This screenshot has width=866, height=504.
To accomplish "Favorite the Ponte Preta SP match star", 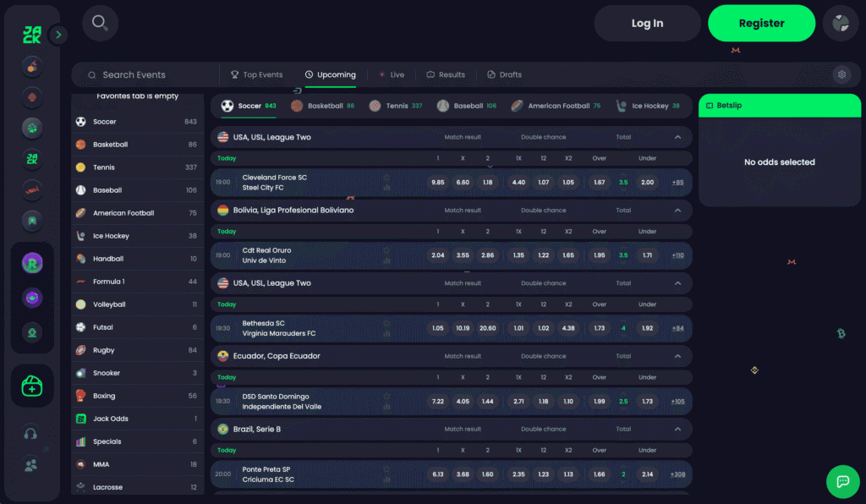I will [386, 468].
